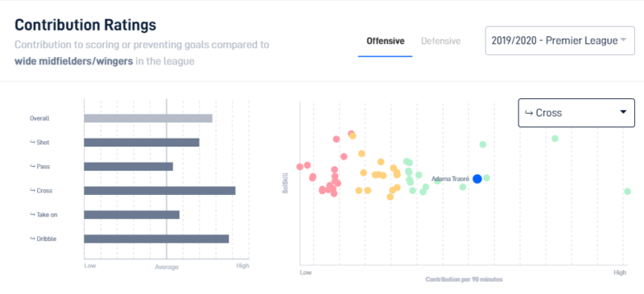
Task: Click the Adama Traoré name label
Action: click(450, 179)
